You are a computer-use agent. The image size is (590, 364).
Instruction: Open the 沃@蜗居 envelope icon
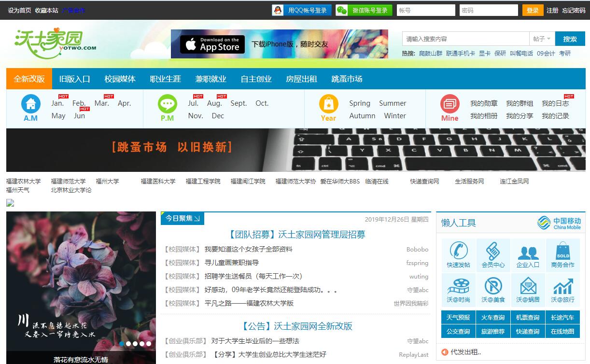pyautogui.click(x=528, y=286)
